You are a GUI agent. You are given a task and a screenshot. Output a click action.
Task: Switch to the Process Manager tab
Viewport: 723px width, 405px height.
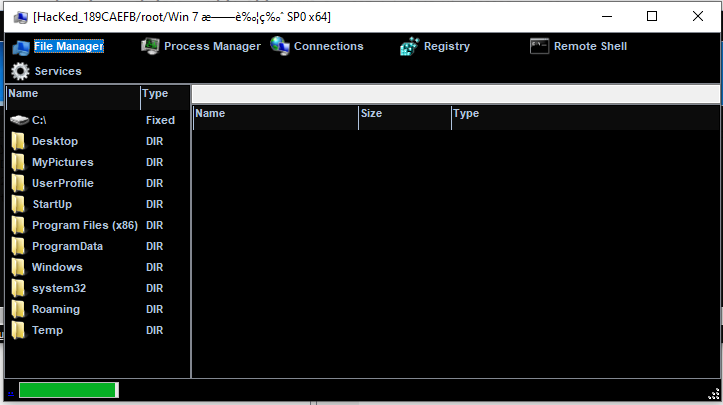(x=211, y=46)
